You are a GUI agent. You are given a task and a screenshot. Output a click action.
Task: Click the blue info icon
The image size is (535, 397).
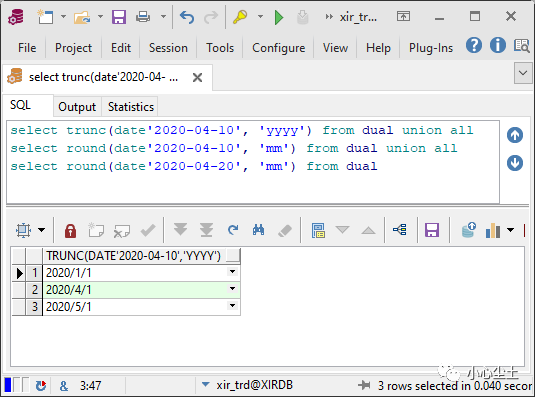(x=498, y=45)
